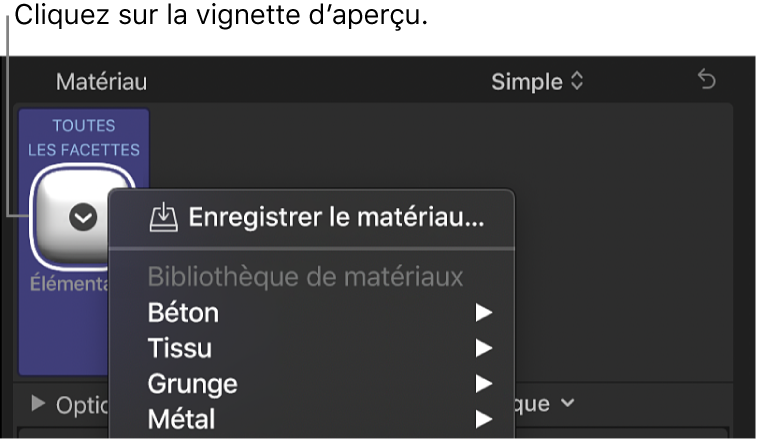
Task: Click the reset arrow in Matériau header
Action: [707, 81]
